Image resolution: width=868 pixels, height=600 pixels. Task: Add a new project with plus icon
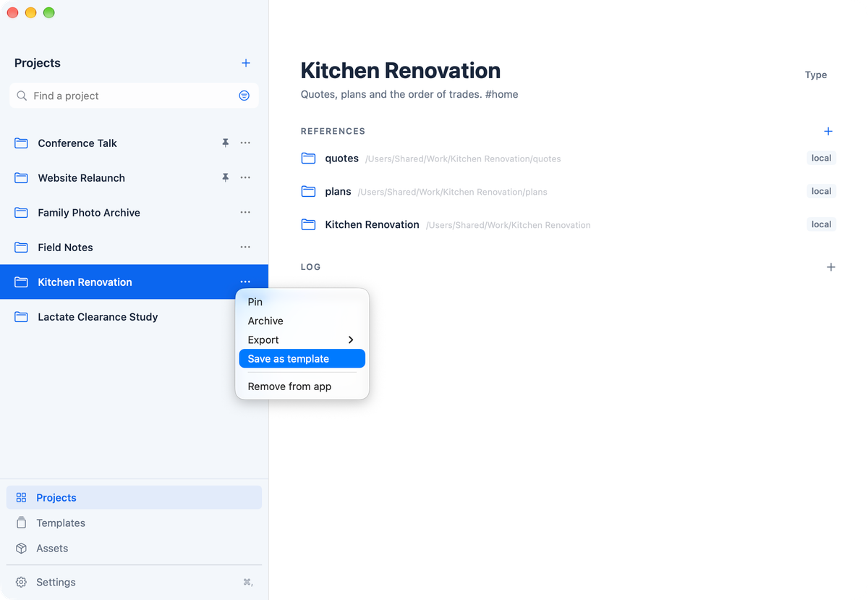point(246,63)
